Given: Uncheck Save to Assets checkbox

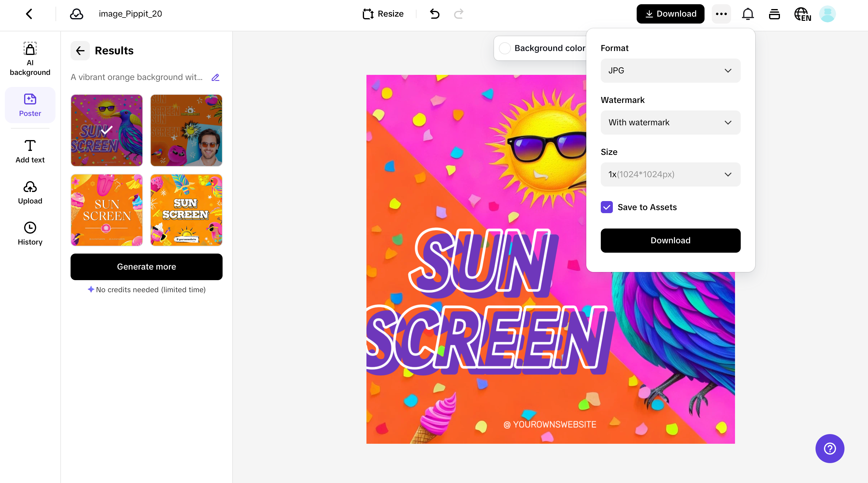Looking at the screenshot, I should point(607,207).
